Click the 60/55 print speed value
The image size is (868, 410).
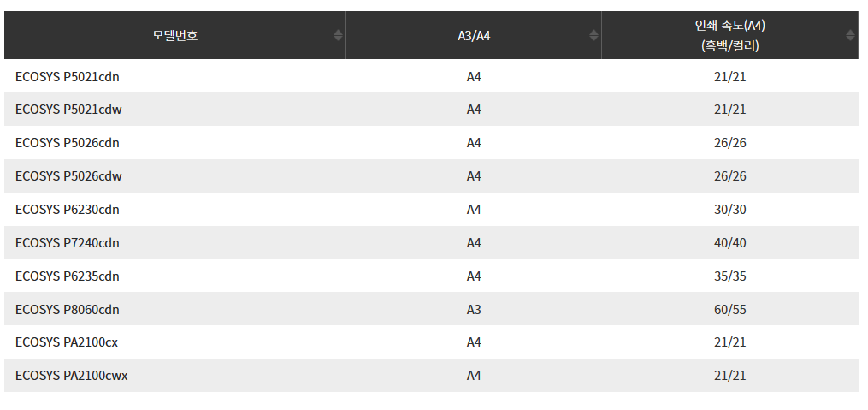point(729,309)
